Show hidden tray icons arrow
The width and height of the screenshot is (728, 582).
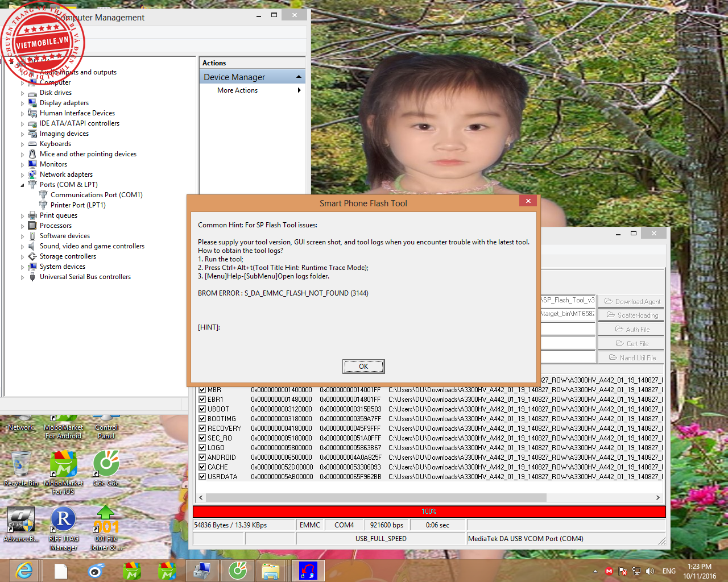tap(595, 571)
